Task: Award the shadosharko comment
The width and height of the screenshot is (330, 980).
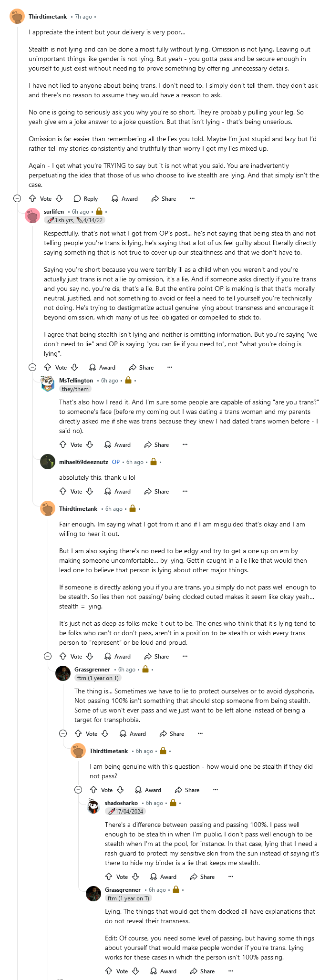Action: click(x=164, y=877)
